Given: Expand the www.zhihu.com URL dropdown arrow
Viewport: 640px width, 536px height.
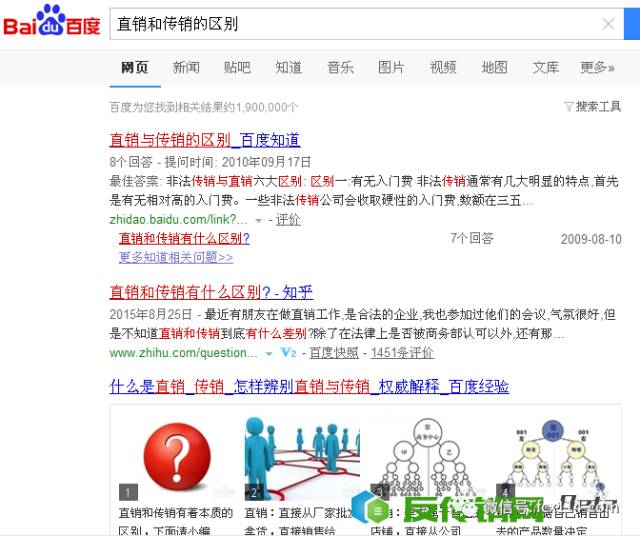Looking at the screenshot, I should 269,354.
